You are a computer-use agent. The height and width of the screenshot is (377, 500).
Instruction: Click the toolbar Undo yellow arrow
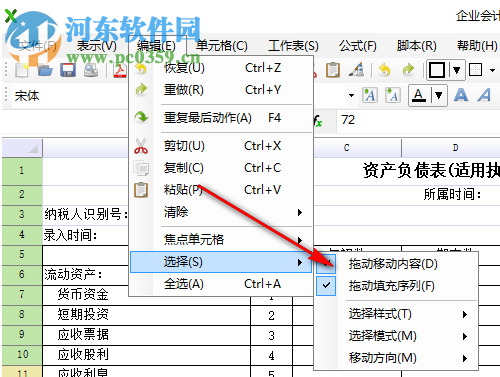[x=385, y=70]
